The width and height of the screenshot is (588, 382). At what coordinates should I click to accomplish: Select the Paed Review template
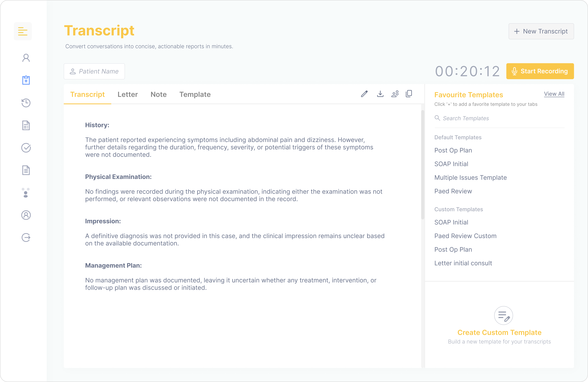[453, 191]
